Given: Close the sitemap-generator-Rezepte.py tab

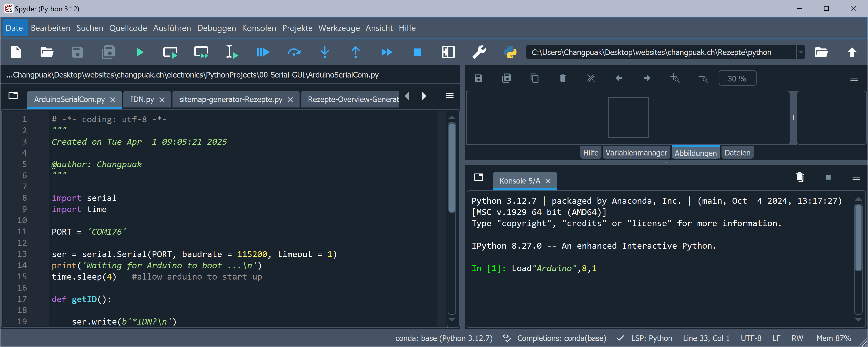Looking at the screenshot, I should [x=290, y=100].
